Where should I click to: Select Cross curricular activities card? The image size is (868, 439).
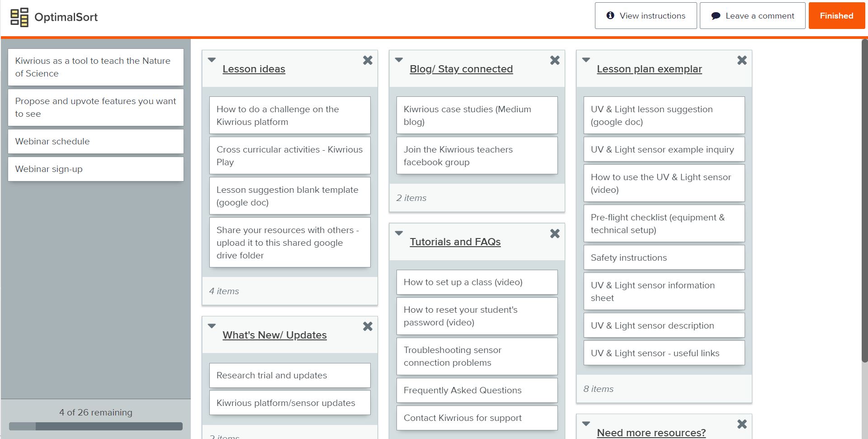click(x=290, y=156)
